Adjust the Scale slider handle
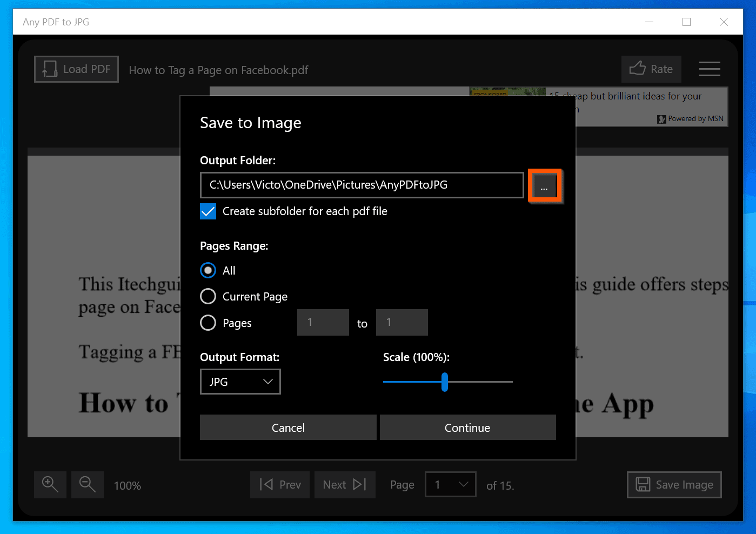Viewport: 756px width, 534px height. (x=445, y=382)
